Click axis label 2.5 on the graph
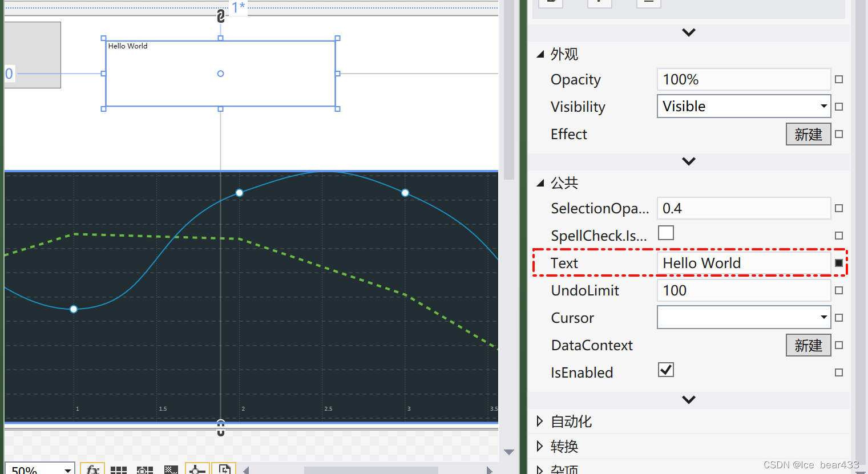 click(328, 409)
